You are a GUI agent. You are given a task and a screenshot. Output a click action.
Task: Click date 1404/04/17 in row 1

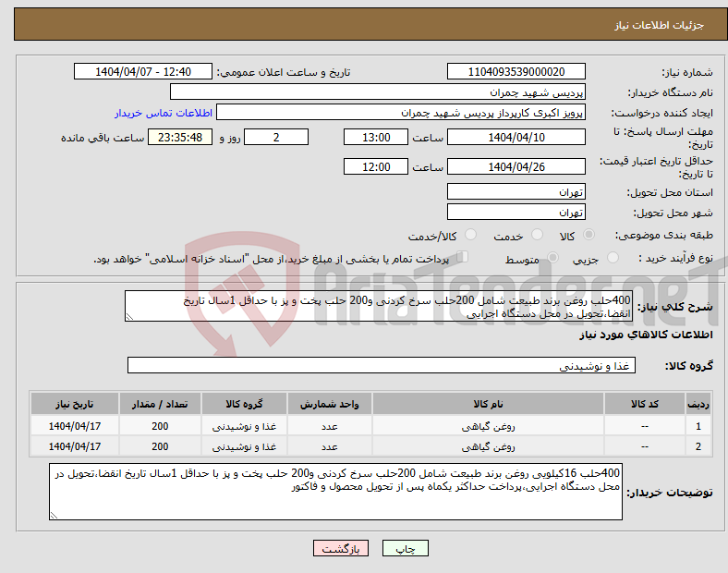pos(74,426)
